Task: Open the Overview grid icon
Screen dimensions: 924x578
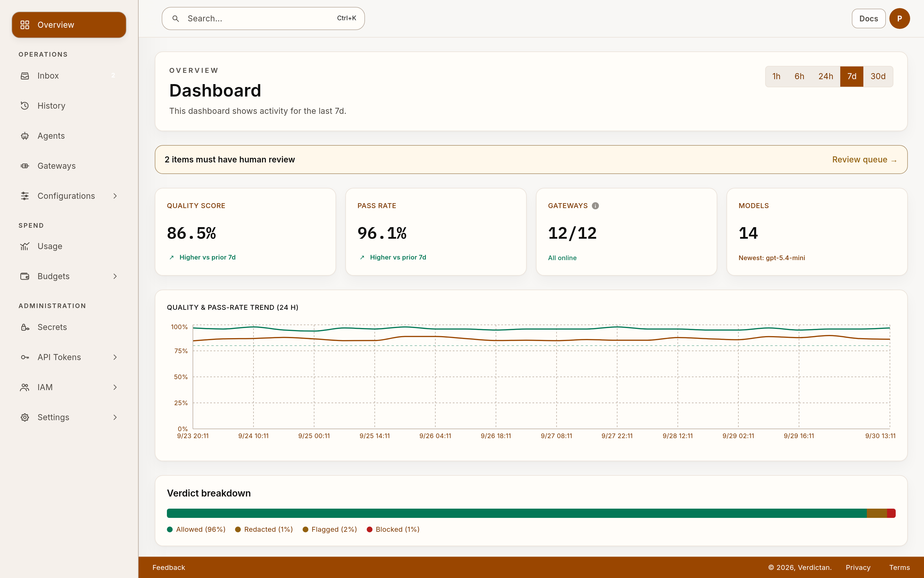Action: click(25, 25)
